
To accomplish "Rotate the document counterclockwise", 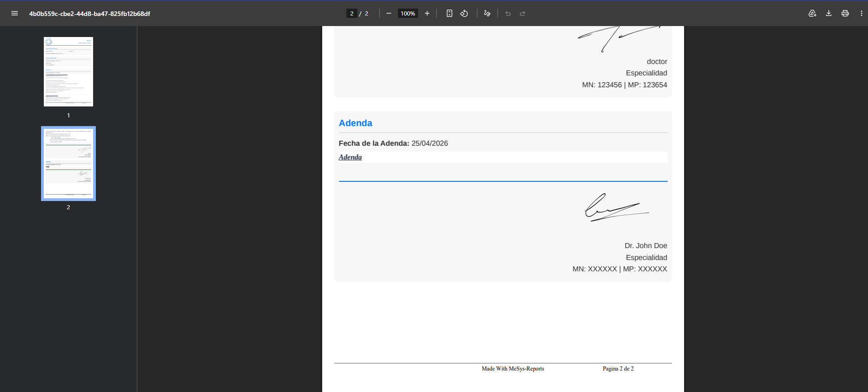I will click(x=464, y=13).
